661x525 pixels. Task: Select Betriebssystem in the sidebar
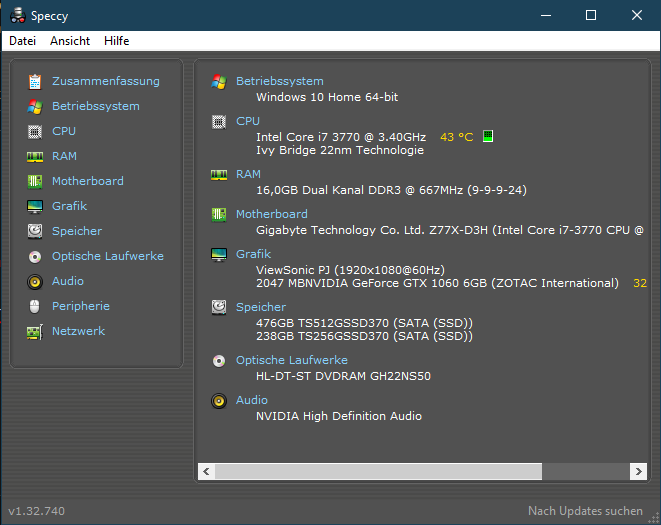click(96, 106)
